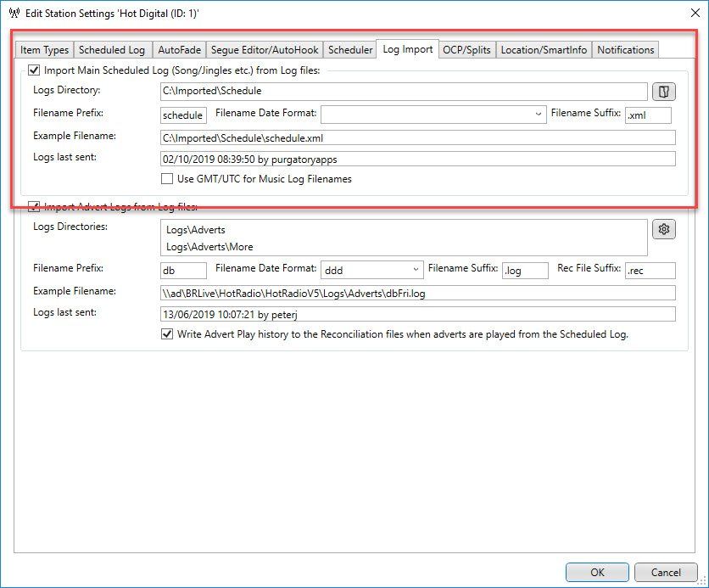Open the Scheduled Log tab
Viewport: 709px width, 588px height.
tap(112, 50)
